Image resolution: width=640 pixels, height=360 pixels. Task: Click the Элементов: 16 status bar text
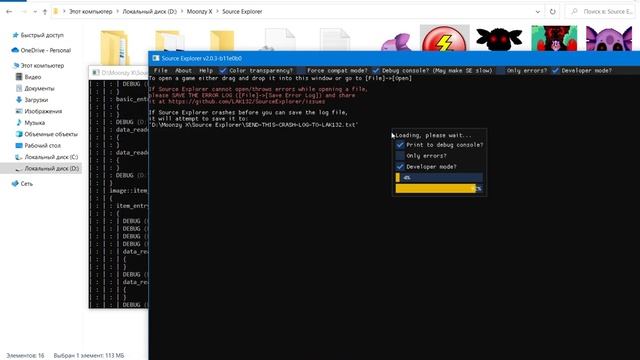click(x=25, y=356)
